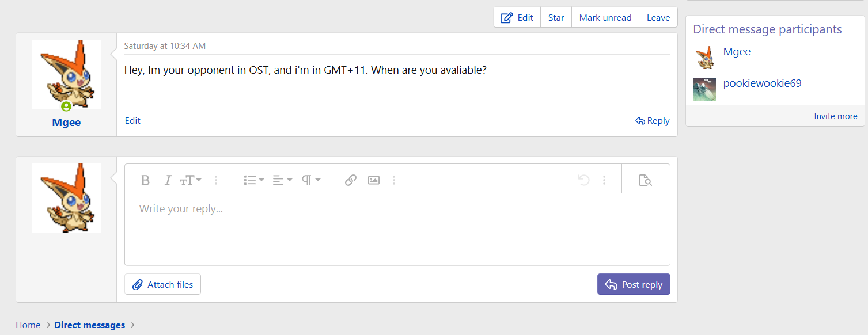Click Post reply button
Image resolution: width=868 pixels, height=335 pixels.
tap(634, 284)
